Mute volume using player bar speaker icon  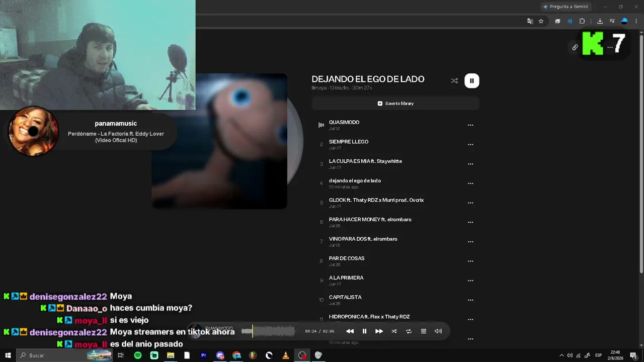(438, 331)
